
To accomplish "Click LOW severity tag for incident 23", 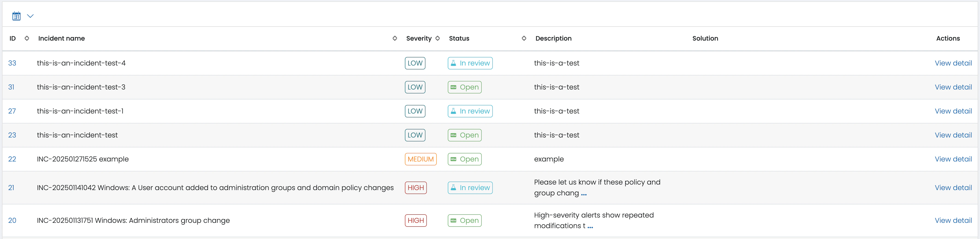I will (415, 135).
